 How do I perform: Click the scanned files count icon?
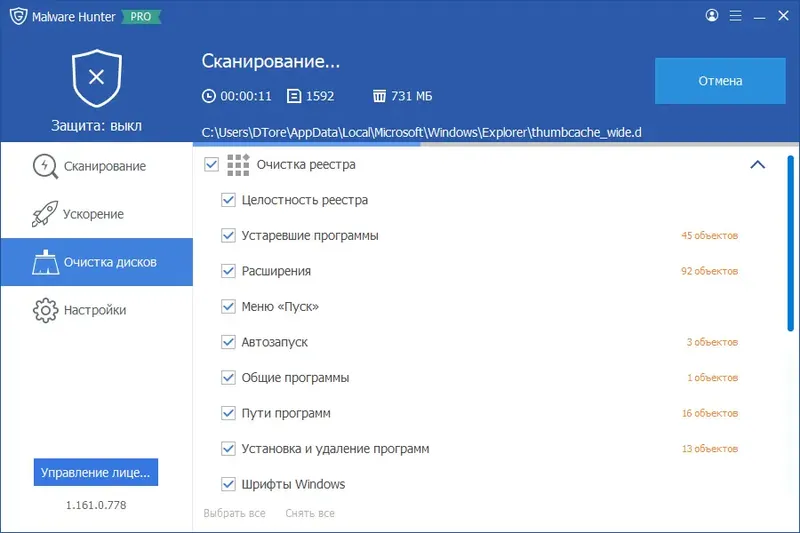tap(294, 96)
